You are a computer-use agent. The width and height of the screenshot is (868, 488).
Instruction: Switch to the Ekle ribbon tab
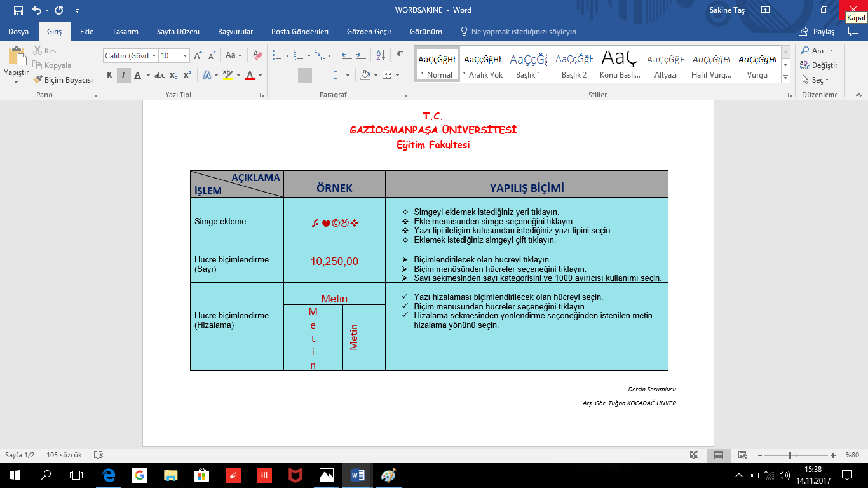[x=86, y=32]
